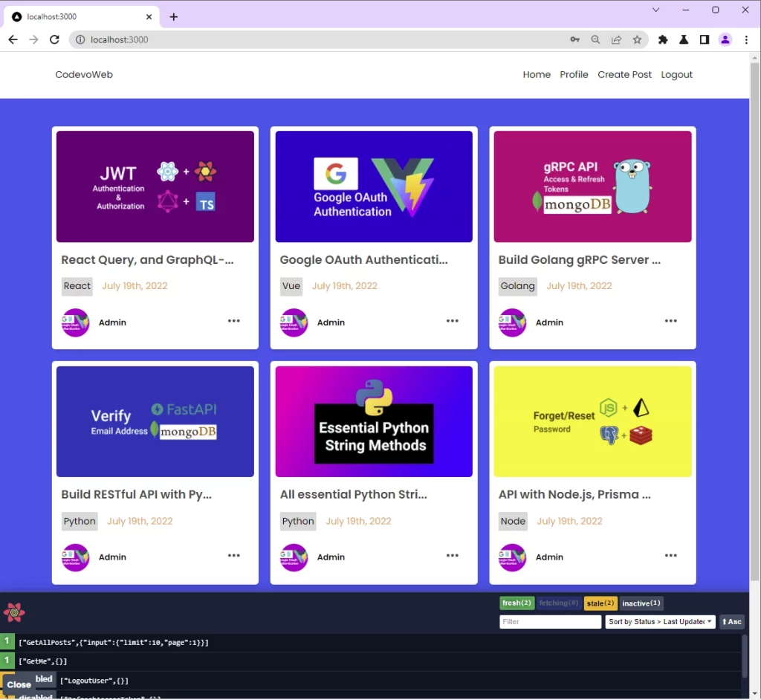Filter queries by inactive status
The height and width of the screenshot is (700, 761).
[x=641, y=603]
